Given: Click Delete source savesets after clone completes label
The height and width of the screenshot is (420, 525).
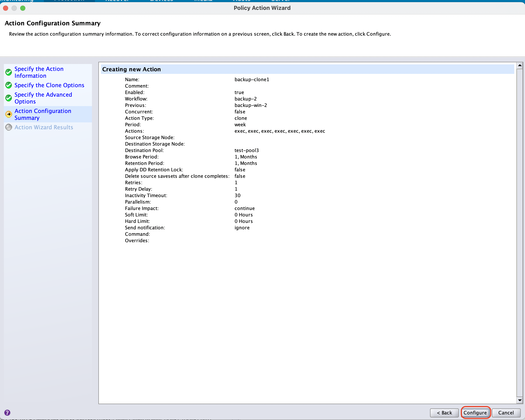Looking at the screenshot, I should click(177, 176).
